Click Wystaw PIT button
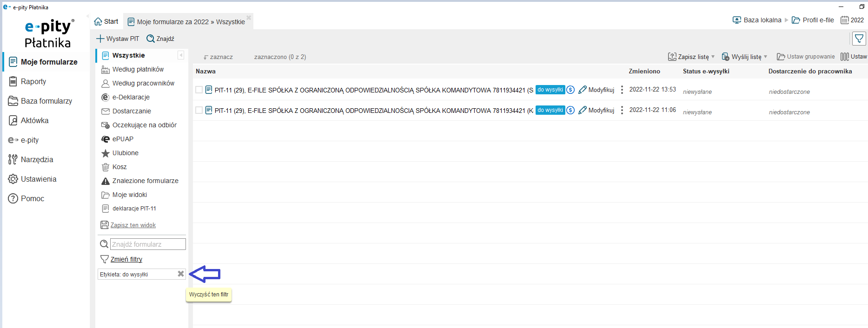The width and height of the screenshot is (868, 328). [118, 39]
